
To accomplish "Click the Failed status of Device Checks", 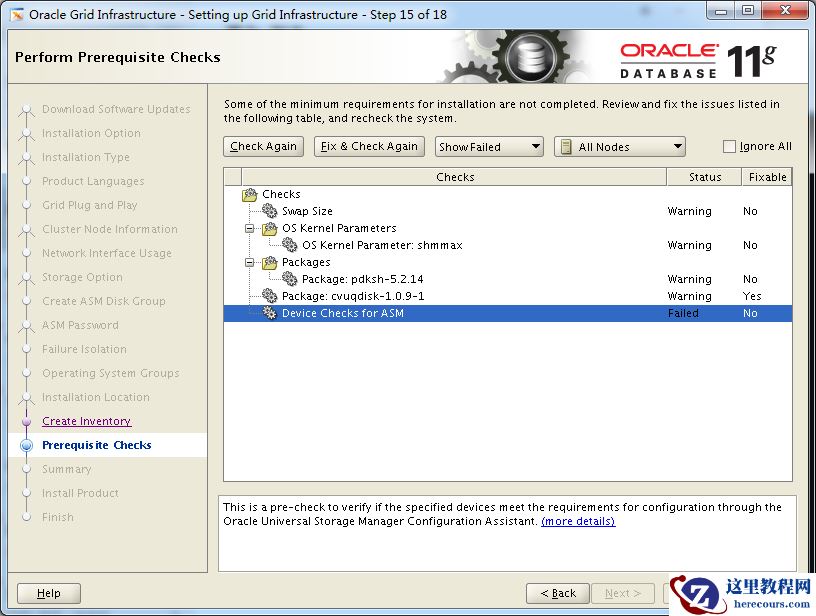I will (683, 313).
